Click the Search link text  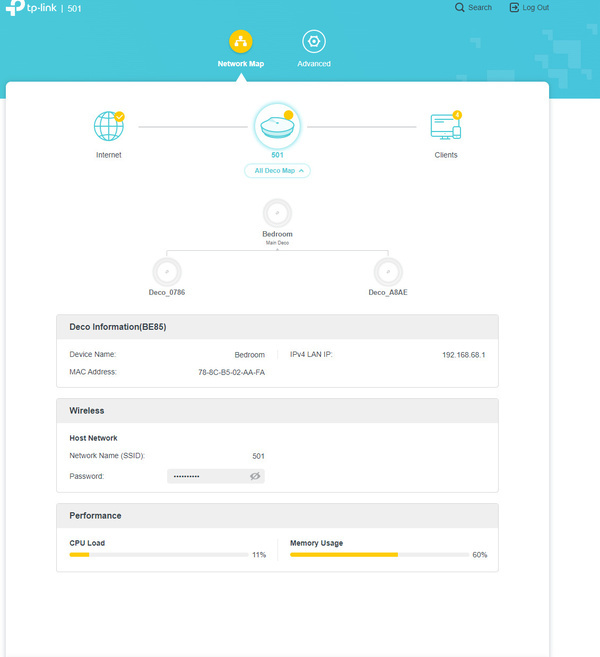[x=480, y=8]
